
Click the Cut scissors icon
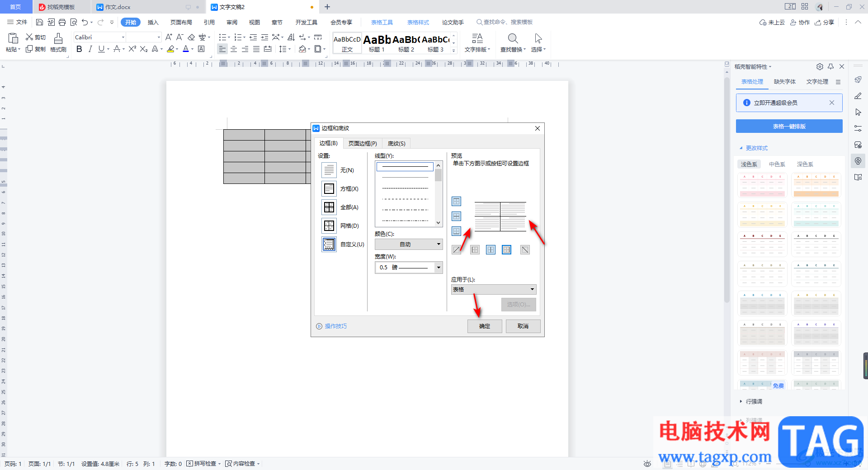[x=29, y=37]
